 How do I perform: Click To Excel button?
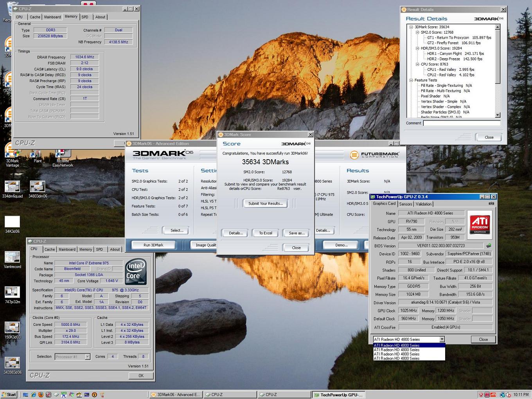coord(266,233)
